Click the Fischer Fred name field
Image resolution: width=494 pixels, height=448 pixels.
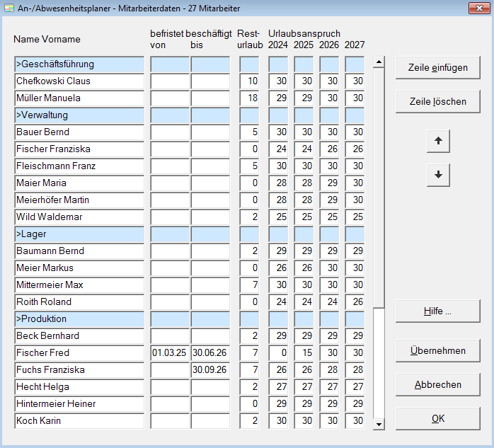coord(79,353)
